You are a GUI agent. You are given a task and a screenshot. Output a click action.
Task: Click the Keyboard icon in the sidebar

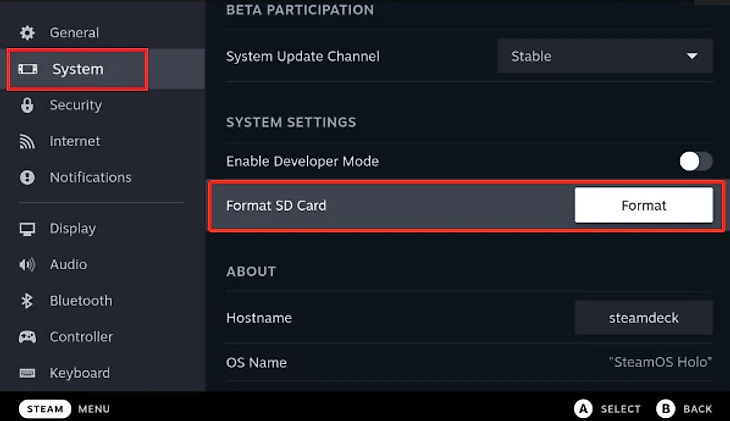tap(27, 373)
